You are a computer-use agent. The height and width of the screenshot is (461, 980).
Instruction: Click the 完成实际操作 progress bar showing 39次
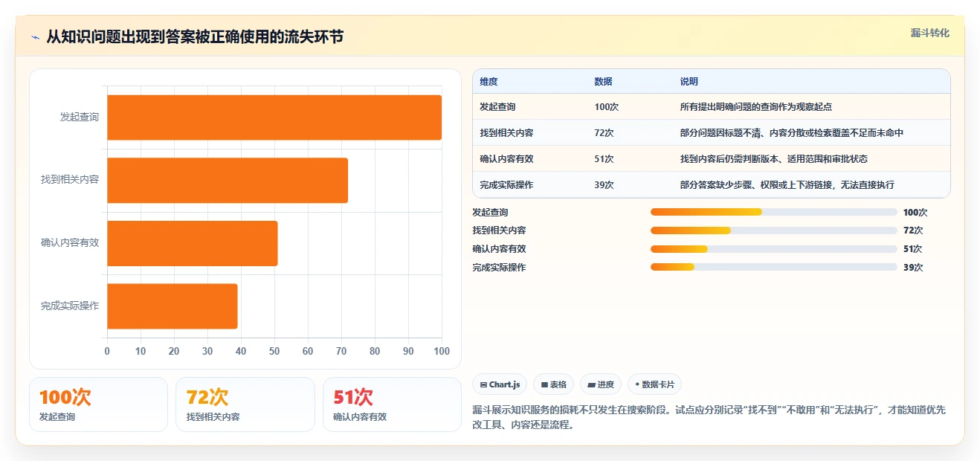[x=773, y=267]
